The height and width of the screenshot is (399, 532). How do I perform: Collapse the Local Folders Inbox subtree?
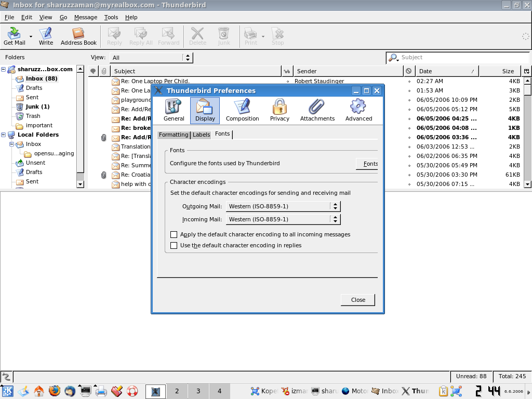point(11,144)
